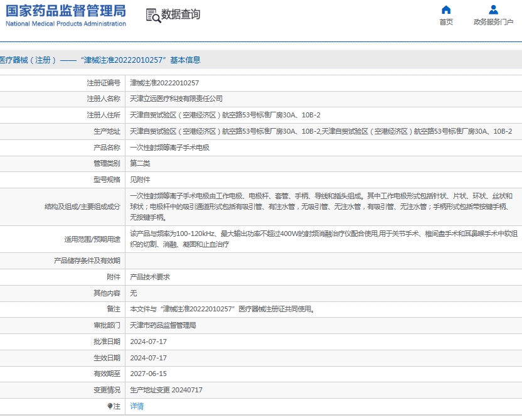Click the 生效日期 value 2024-07-17
The height and width of the screenshot is (420, 522).
(x=149, y=358)
